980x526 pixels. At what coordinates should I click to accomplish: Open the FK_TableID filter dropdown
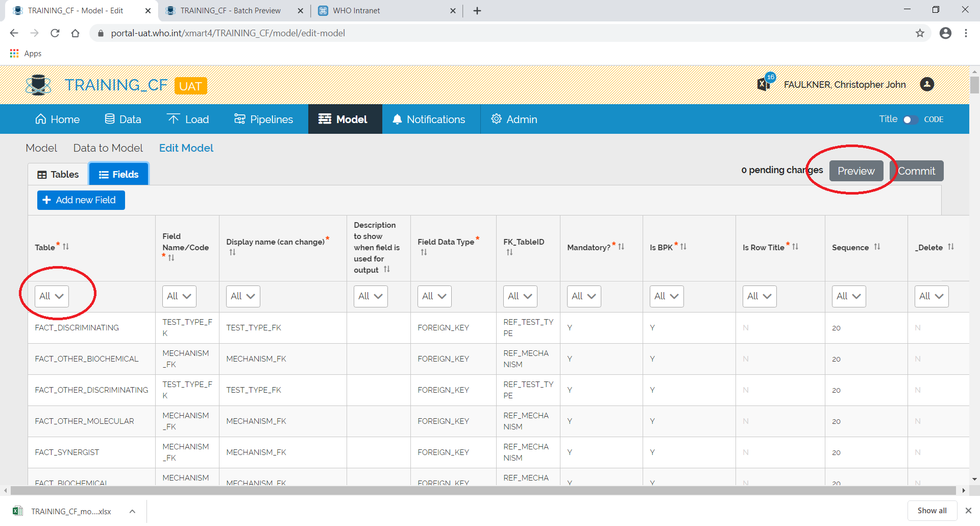(520, 296)
